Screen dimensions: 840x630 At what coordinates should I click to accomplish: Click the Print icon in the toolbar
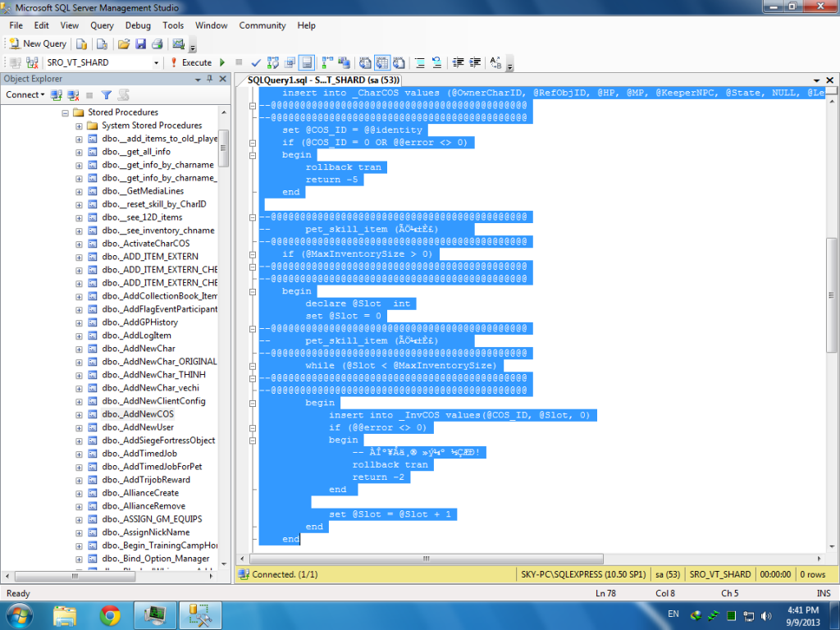point(157,44)
